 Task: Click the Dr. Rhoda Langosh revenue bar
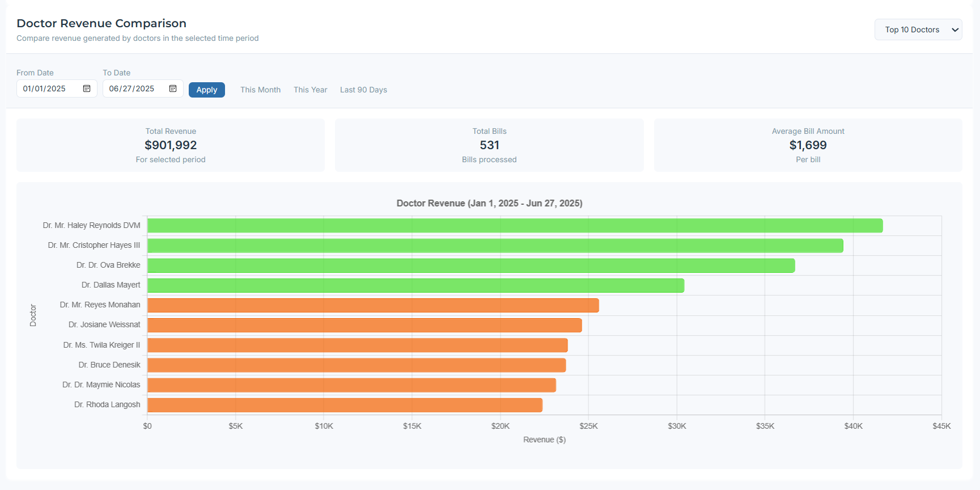[x=345, y=405]
